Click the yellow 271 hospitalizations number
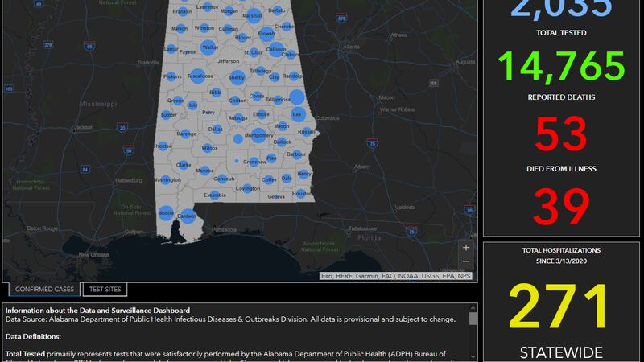This screenshot has height=362, width=644. click(558, 306)
